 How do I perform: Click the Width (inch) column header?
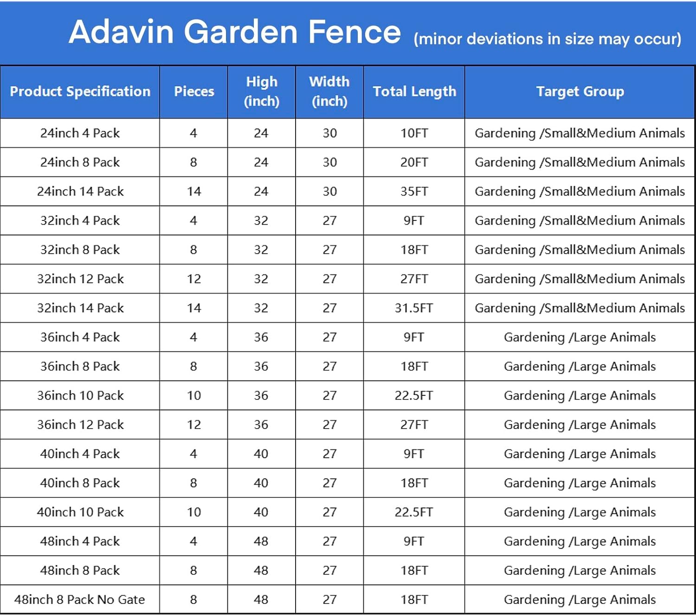pyautogui.click(x=329, y=91)
